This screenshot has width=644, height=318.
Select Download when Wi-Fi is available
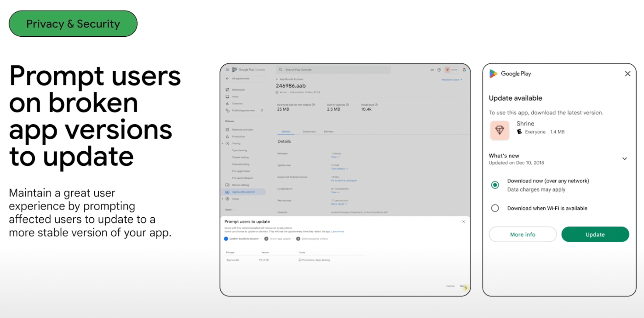pyautogui.click(x=495, y=208)
